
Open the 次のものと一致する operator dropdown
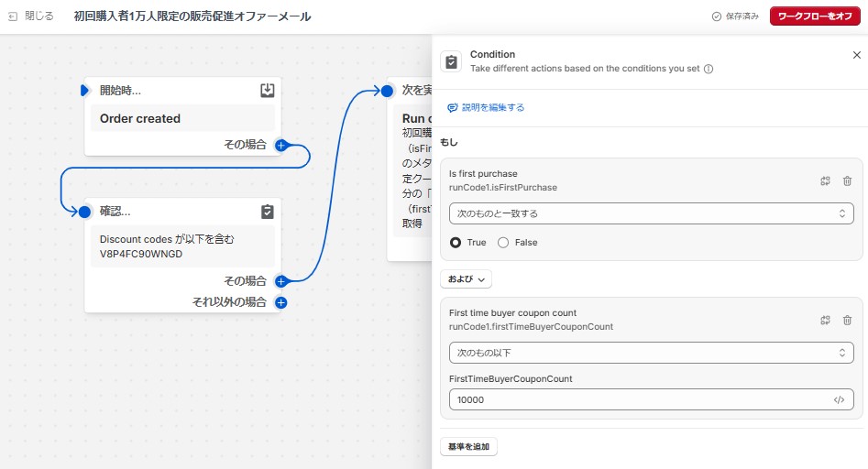(x=651, y=213)
